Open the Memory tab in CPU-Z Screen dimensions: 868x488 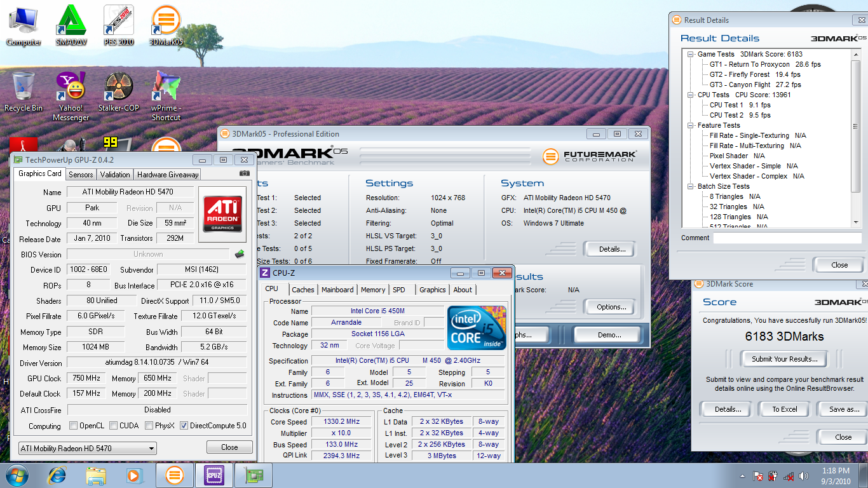(x=373, y=290)
